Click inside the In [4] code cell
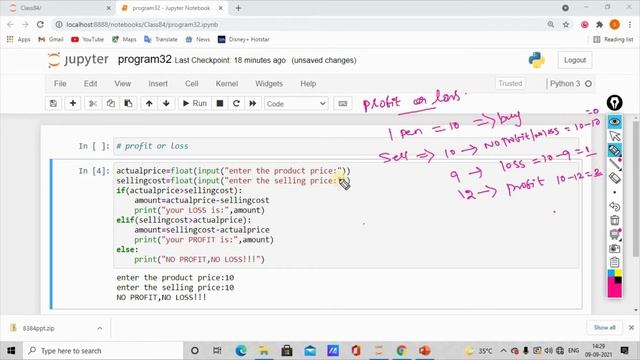Image resolution: width=640 pixels, height=360 pixels. click(346, 215)
